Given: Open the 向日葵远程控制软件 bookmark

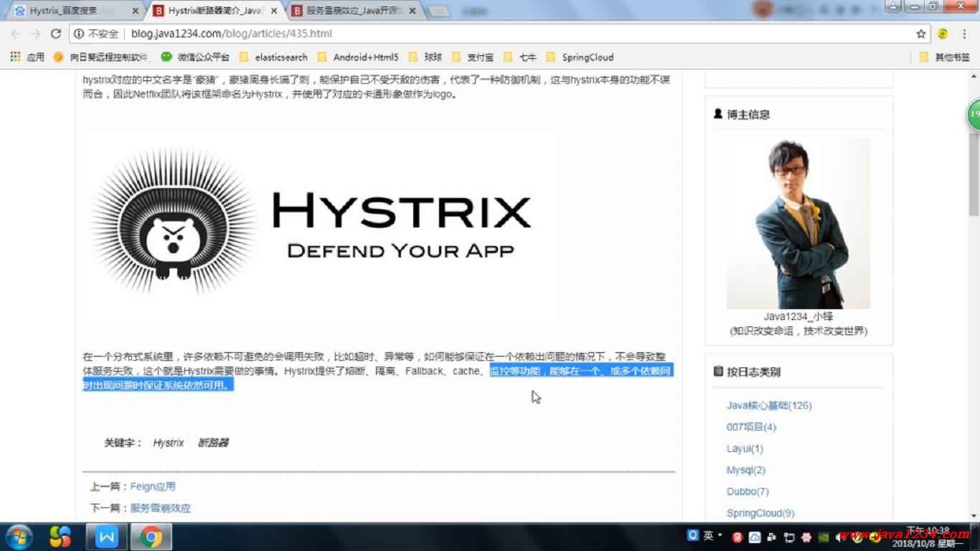Looking at the screenshot, I should tap(101, 57).
